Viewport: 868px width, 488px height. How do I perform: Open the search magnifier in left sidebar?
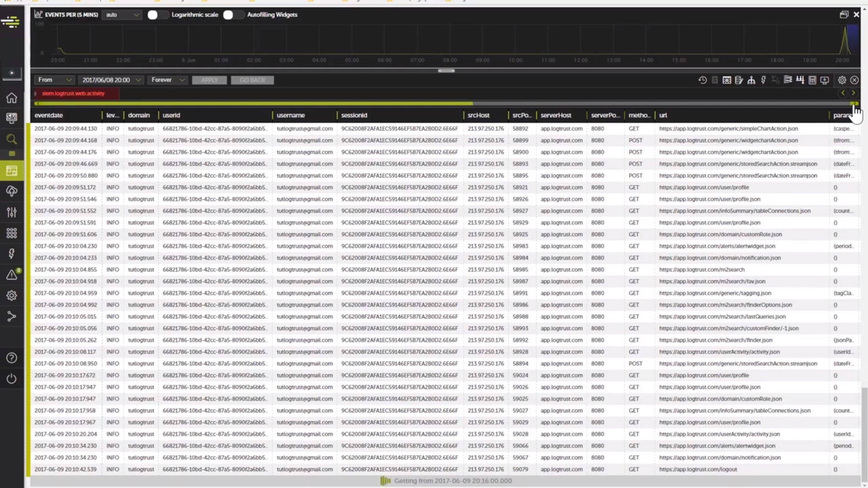click(12, 139)
